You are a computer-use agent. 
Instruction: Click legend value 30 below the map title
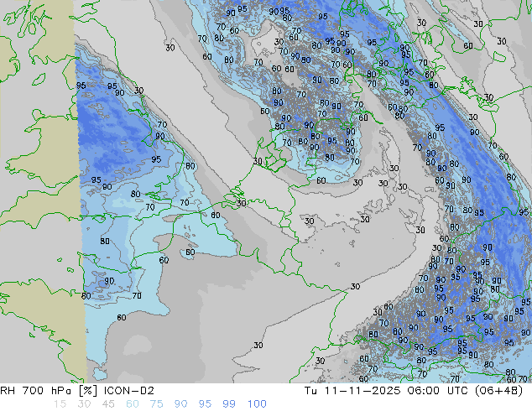click(x=84, y=404)
